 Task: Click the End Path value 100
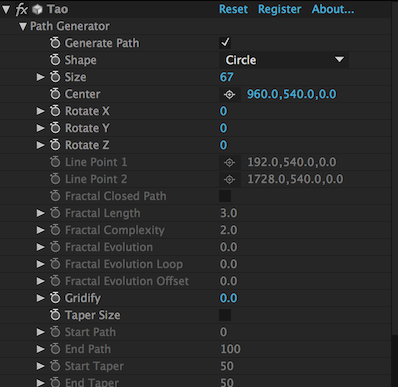230,349
